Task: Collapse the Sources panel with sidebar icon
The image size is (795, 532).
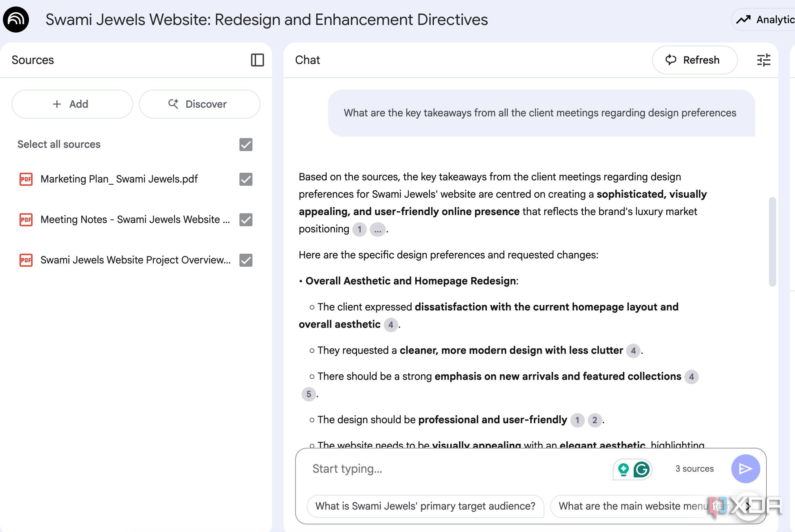Action: click(257, 60)
